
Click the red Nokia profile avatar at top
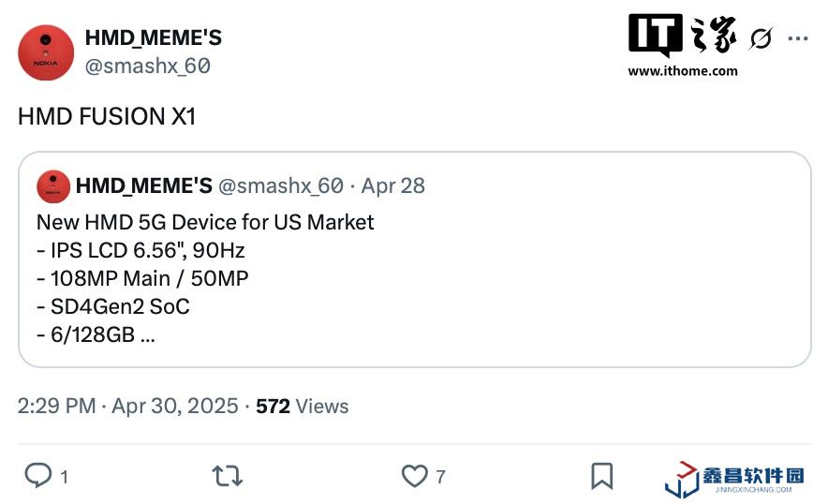click(46, 52)
